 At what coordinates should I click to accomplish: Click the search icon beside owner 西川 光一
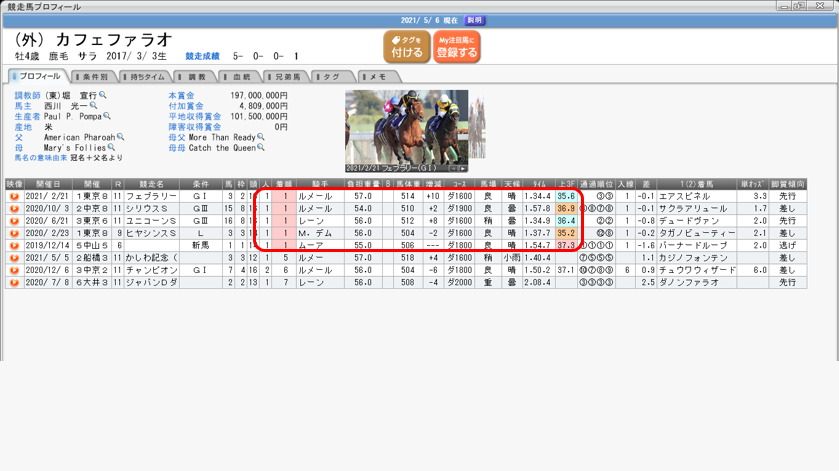[x=94, y=106]
